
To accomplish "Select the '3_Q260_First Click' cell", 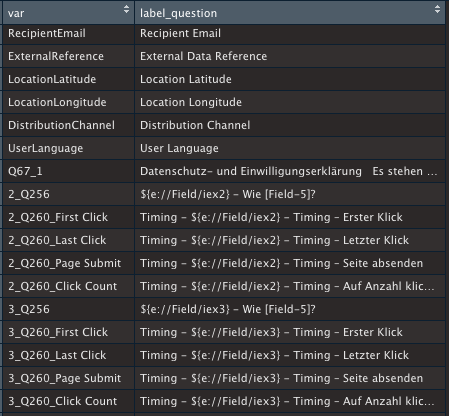I will pyautogui.click(x=69, y=332).
